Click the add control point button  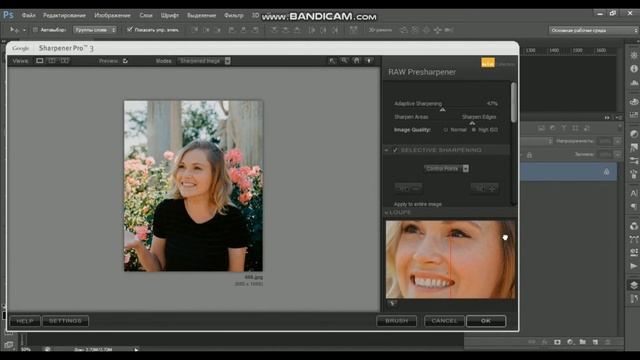pos(409,188)
